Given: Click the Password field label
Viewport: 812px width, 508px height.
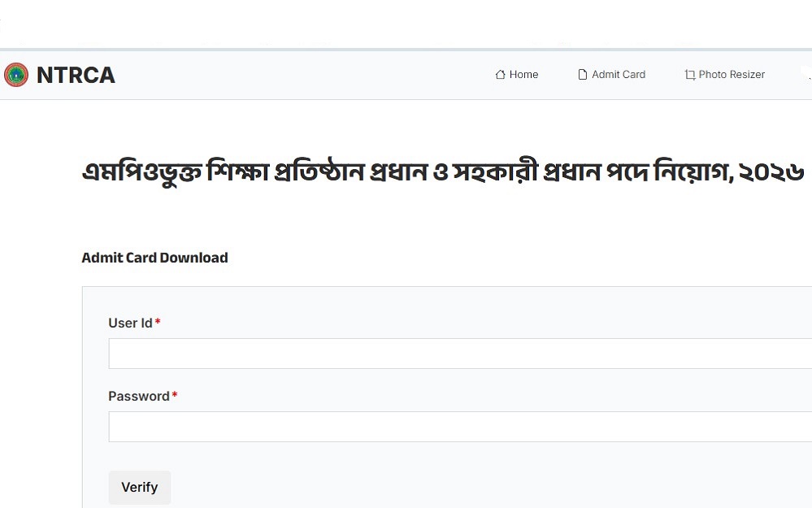Looking at the screenshot, I should [139, 396].
